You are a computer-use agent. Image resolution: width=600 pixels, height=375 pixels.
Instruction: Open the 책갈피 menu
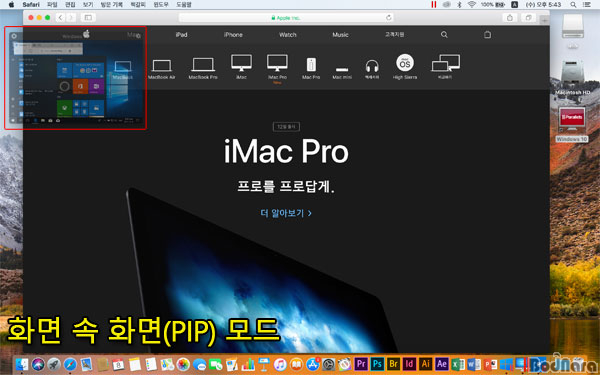[138, 5]
